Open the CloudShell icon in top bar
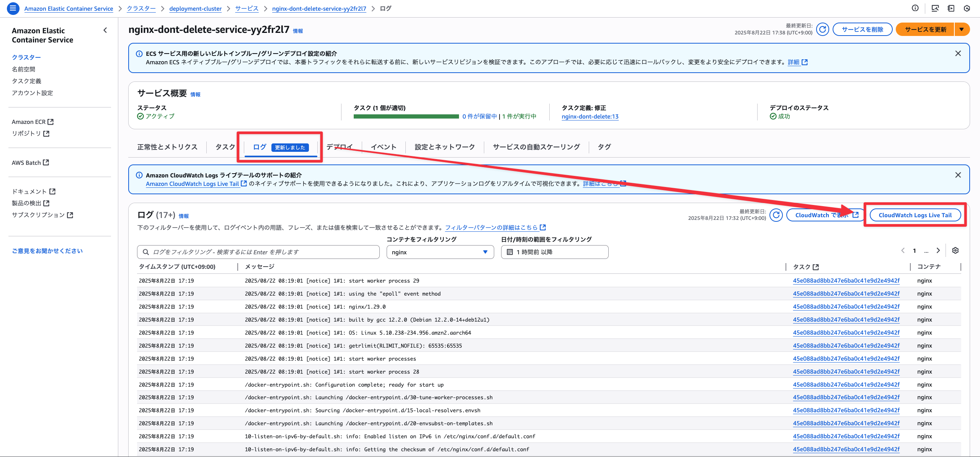The width and height of the screenshot is (980, 457). pyautogui.click(x=935, y=8)
